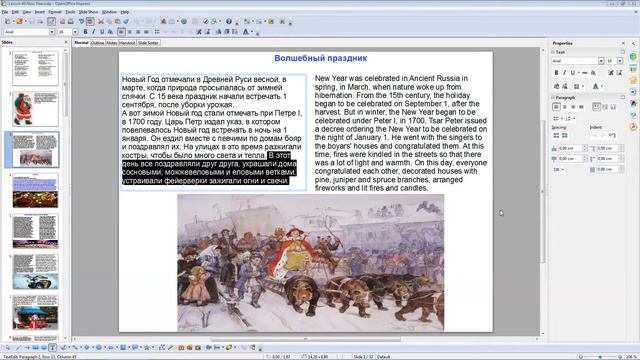
Task: Click the Spellcheck icon in standard toolbar
Action: point(81,21)
